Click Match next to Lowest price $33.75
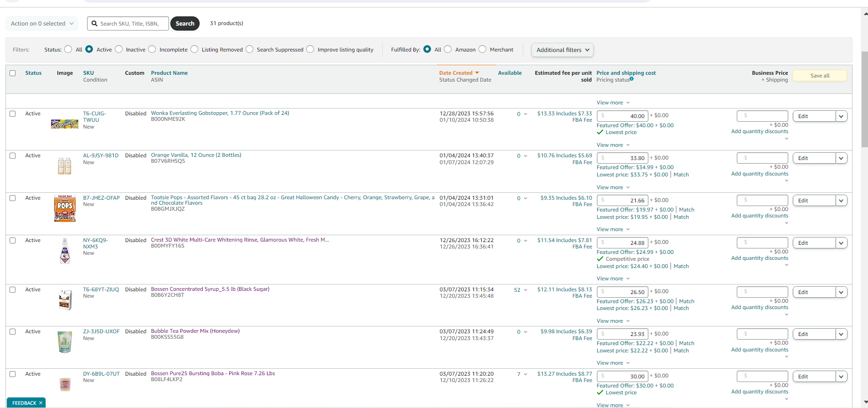 (681, 175)
